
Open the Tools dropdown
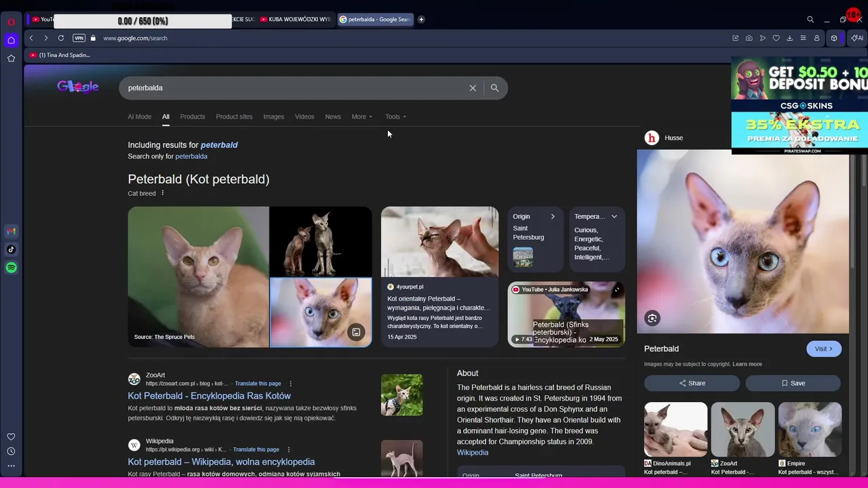click(396, 117)
